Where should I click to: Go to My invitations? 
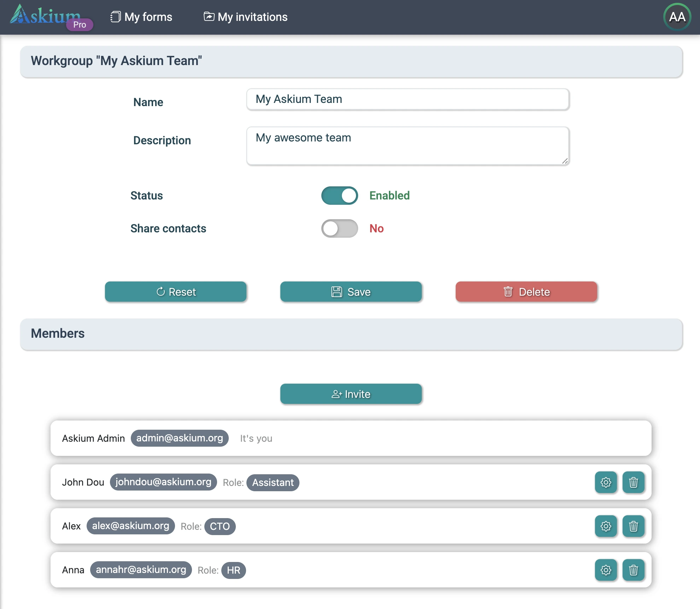tap(246, 17)
